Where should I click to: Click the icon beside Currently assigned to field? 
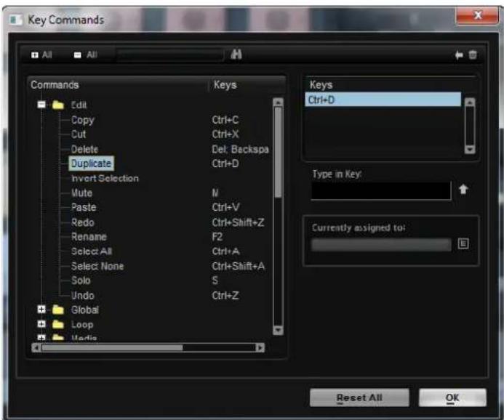(x=463, y=243)
